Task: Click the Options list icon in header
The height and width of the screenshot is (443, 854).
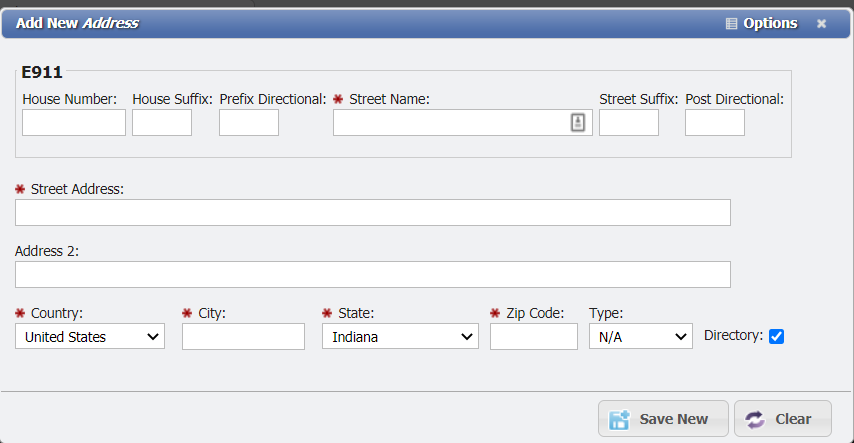Action: 731,23
